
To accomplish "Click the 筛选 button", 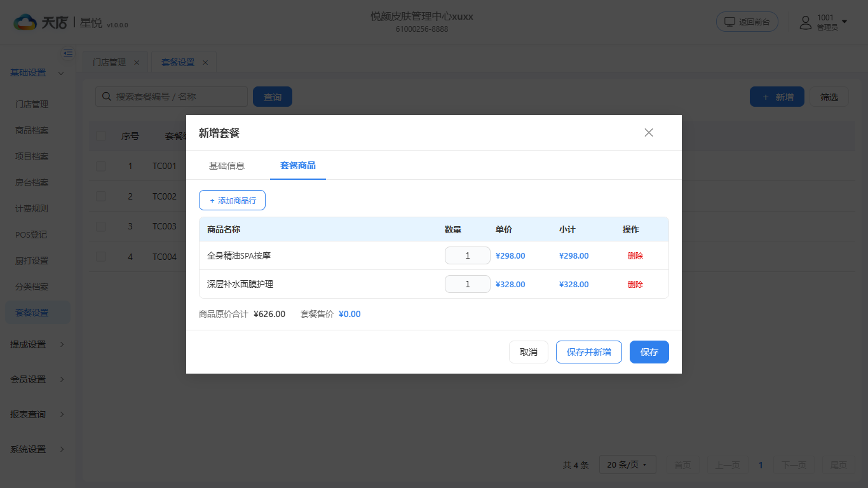I will click(829, 97).
